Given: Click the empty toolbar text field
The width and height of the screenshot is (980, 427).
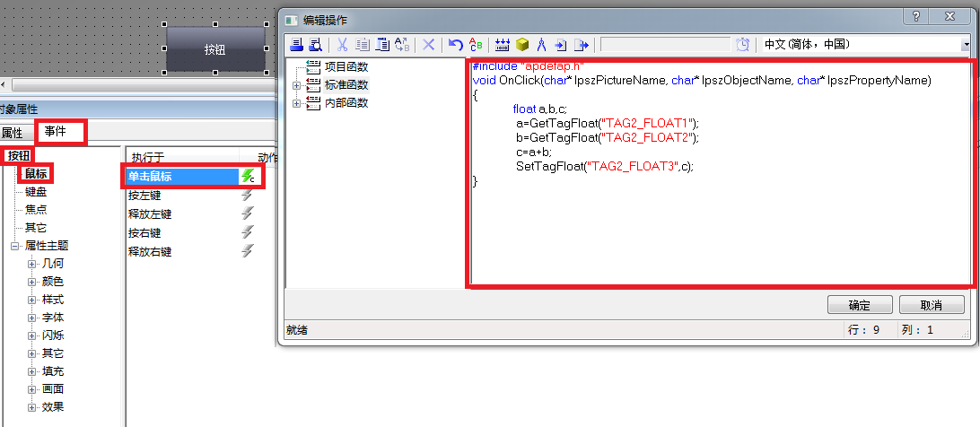Looking at the screenshot, I should pyautogui.click(x=665, y=44).
